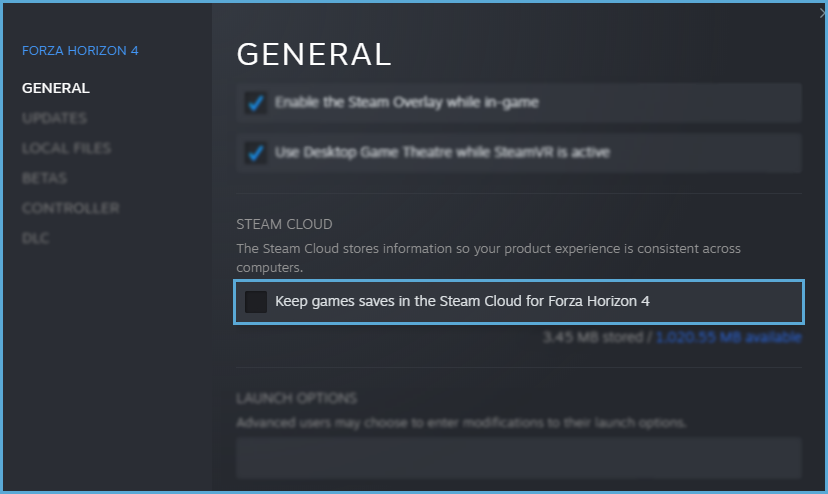Tick the Steam Cloud saves checkbox box
Image resolution: width=828 pixels, height=494 pixels.
[x=257, y=302]
